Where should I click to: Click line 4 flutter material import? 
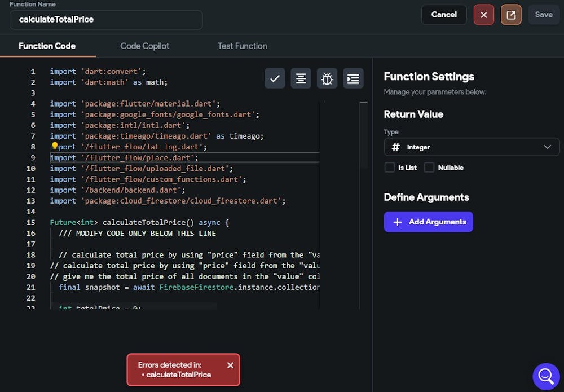click(135, 104)
